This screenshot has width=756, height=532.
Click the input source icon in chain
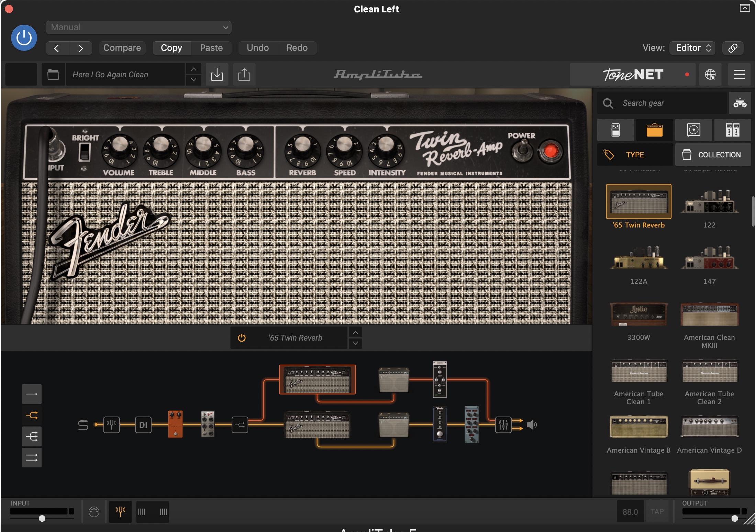click(83, 425)
